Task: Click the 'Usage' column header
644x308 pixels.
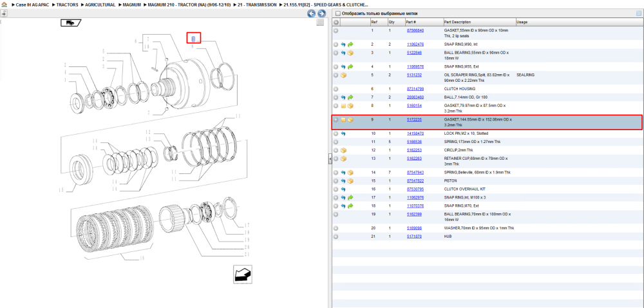Action: pyautogui.click(x=579, y=22)
